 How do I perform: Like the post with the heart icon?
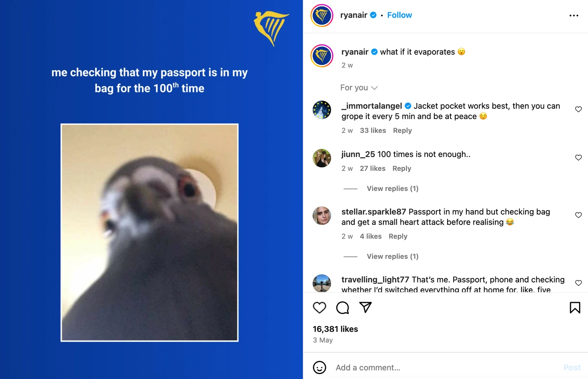[x=319, y=307]
